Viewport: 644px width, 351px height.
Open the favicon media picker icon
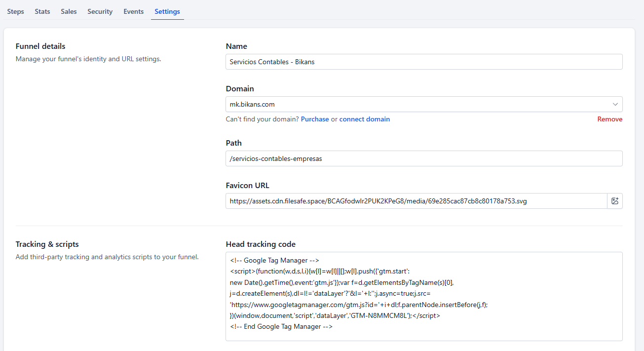[x=615, y=201]
